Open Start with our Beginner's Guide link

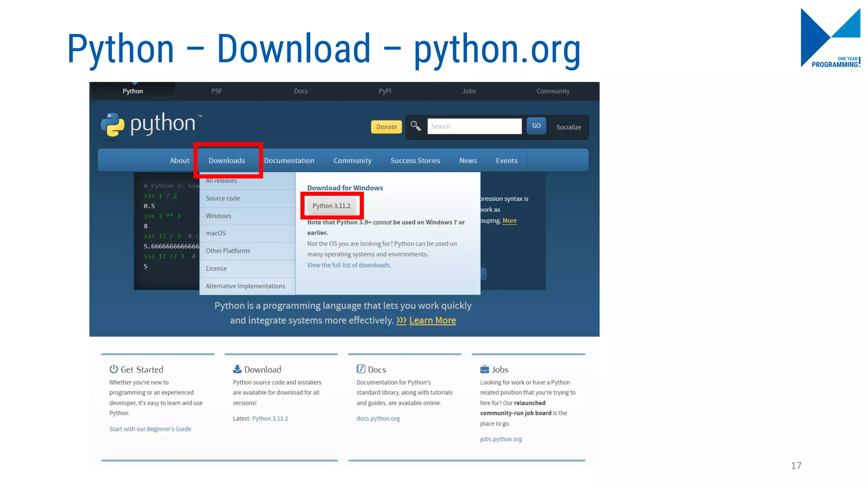coord(150,429)
